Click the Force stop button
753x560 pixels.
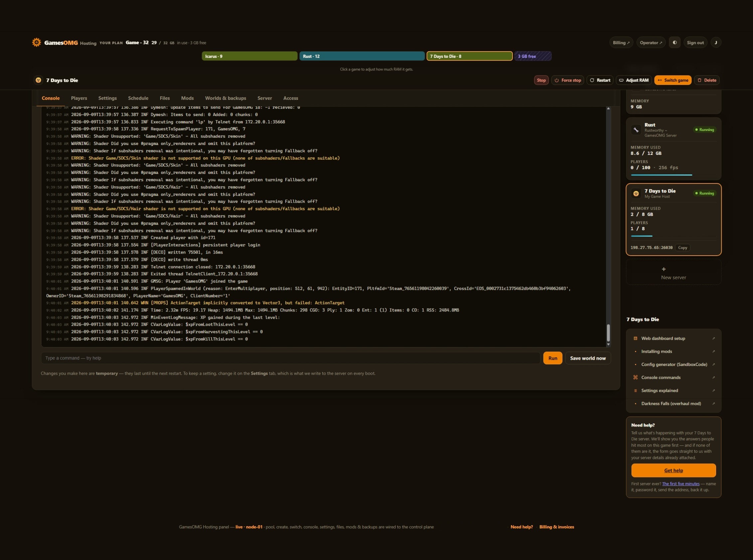567,80
